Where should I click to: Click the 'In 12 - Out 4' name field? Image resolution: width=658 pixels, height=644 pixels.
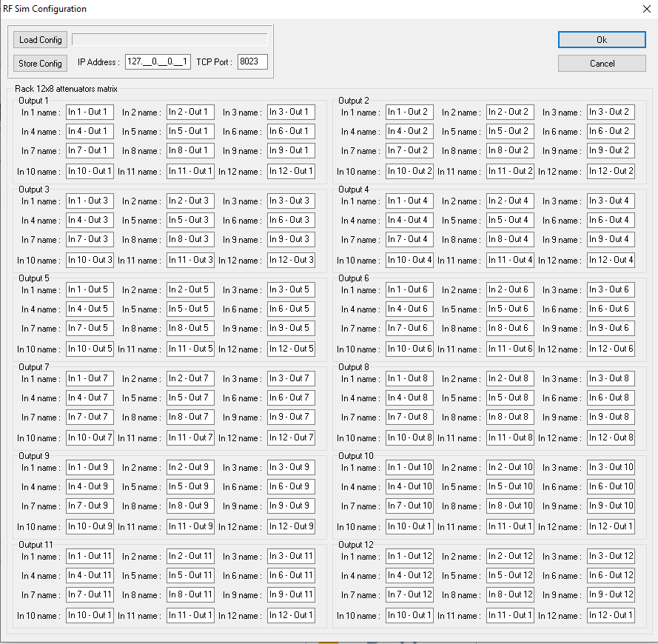[611, 261]
